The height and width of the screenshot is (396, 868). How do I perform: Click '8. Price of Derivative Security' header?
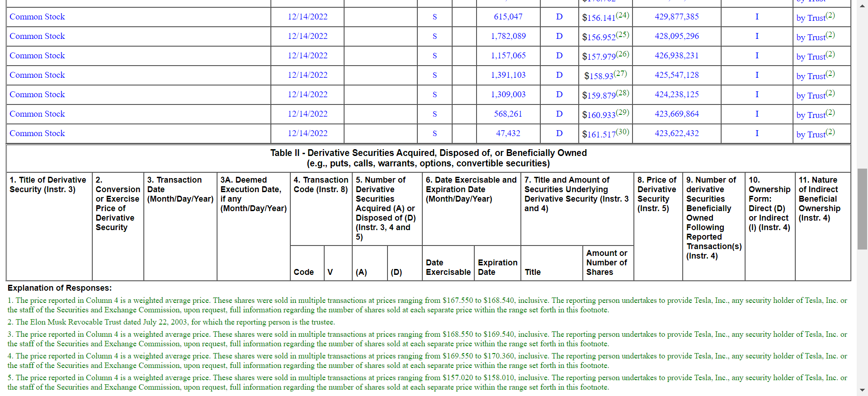coord(657,194)
